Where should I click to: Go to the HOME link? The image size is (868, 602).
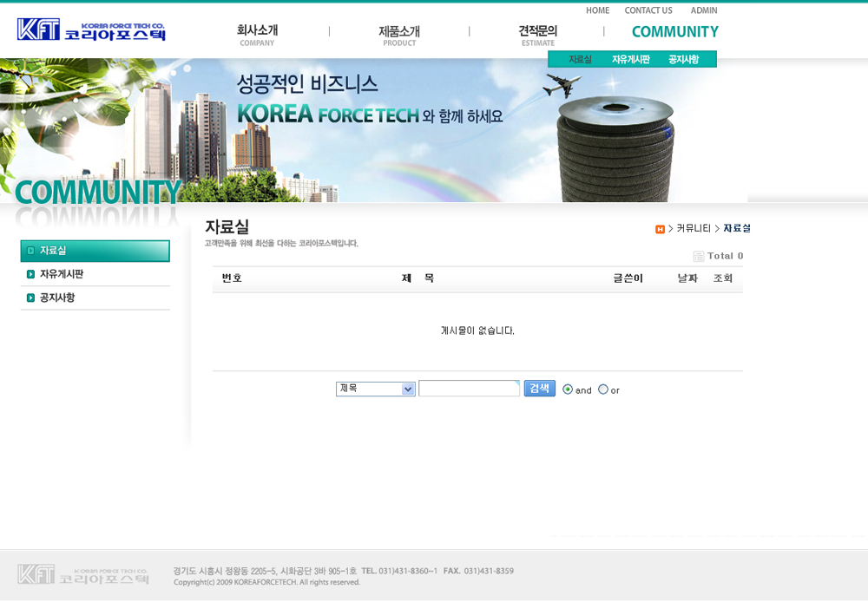(597, 10)
